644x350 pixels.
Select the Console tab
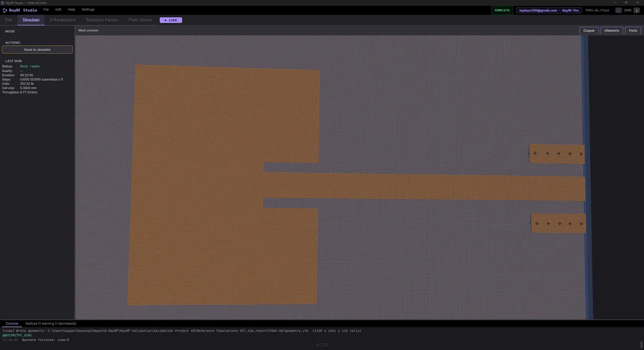[12, 323]
